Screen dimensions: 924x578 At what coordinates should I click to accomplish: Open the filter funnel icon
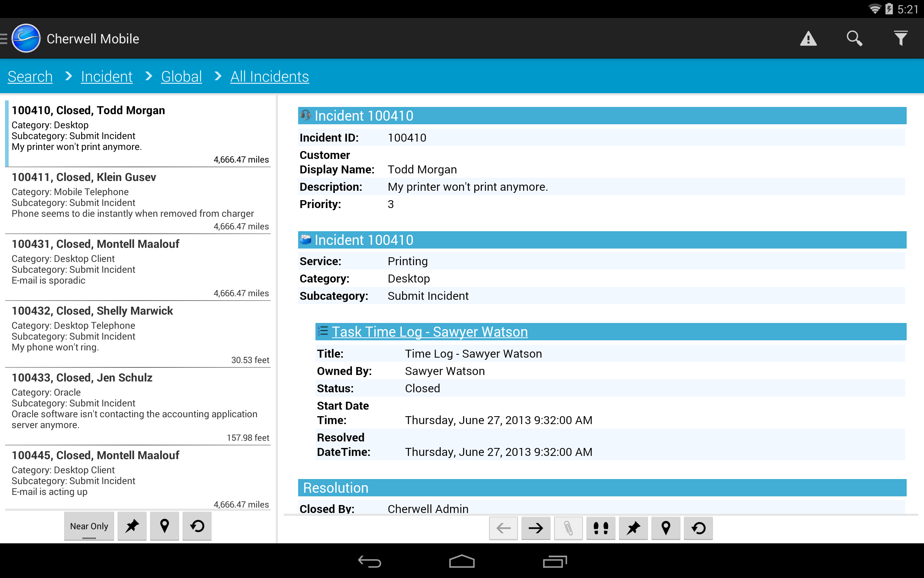901,39
